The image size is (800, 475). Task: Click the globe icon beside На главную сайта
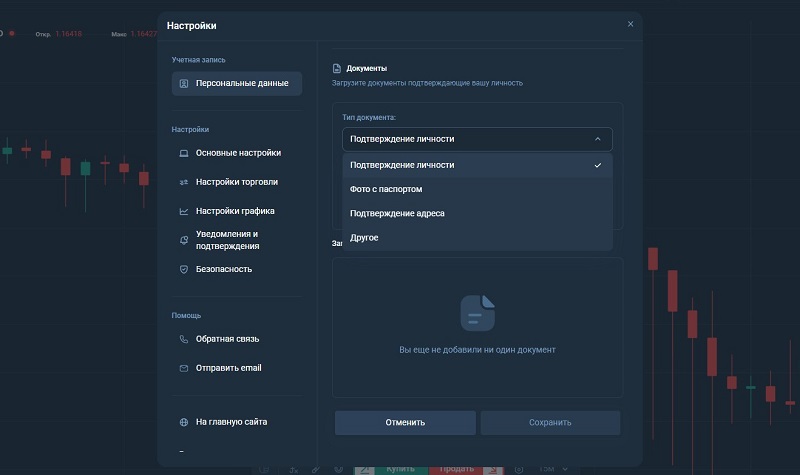[184, 422]
